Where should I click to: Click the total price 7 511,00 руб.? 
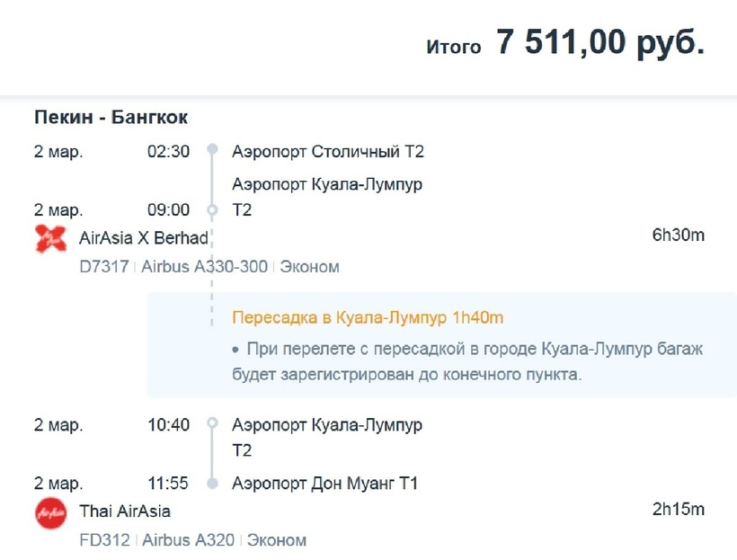pyautogui.click(x=599, y=44)
